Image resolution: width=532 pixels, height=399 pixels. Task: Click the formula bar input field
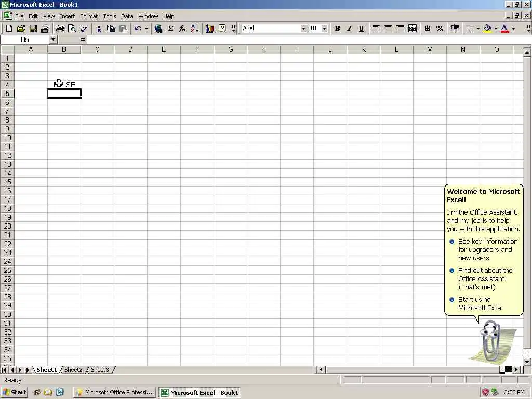click(x=309, y=39)
